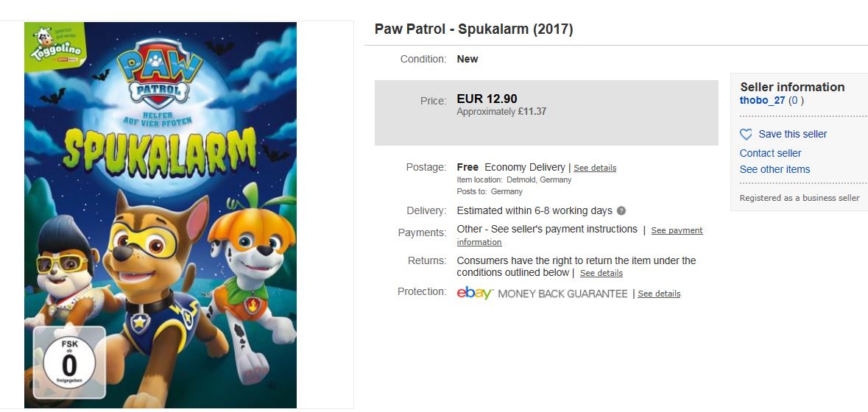Click the Seller information heading

pos(792,87)
